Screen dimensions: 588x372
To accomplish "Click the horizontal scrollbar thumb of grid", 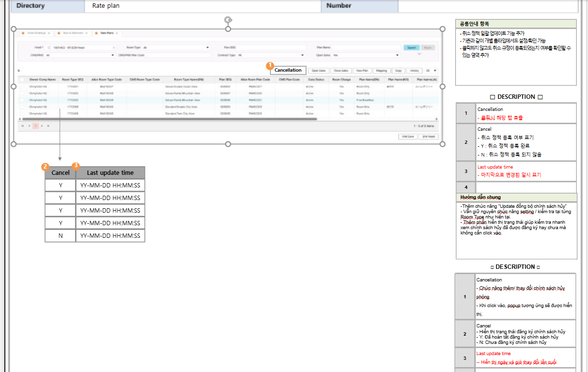I will pyautogui.click(x=170, y=119).
